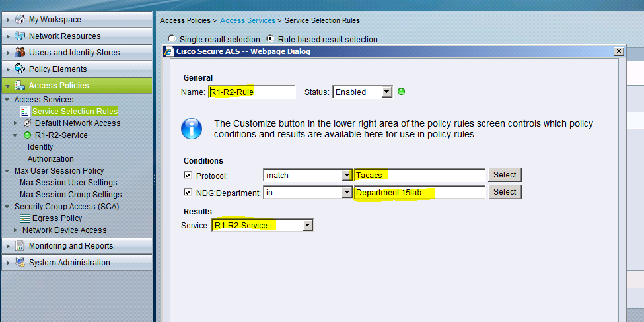Click the Service Selection Rules icon
Viewport: 644px width, 322px height.
24,111
